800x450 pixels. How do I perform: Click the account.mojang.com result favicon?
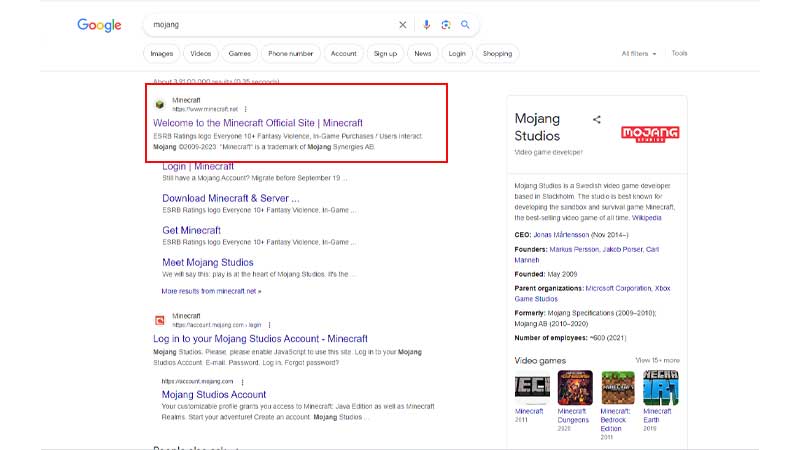(160, 320)
